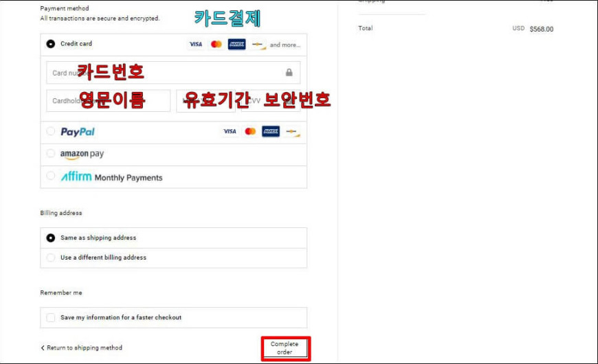
Task: Click the Payment method heading
Action: (65, 8)
